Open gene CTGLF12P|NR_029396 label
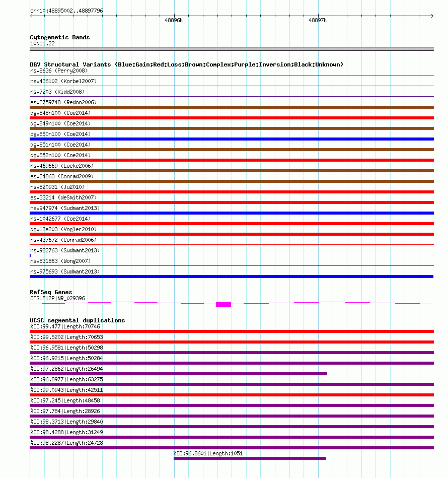 [x=57, y=299]
